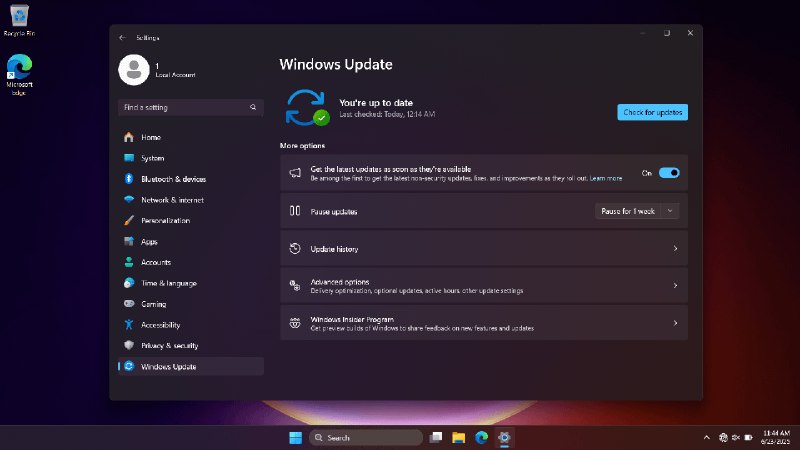Select Accounts in the sidebar

[x=190, y=262]
